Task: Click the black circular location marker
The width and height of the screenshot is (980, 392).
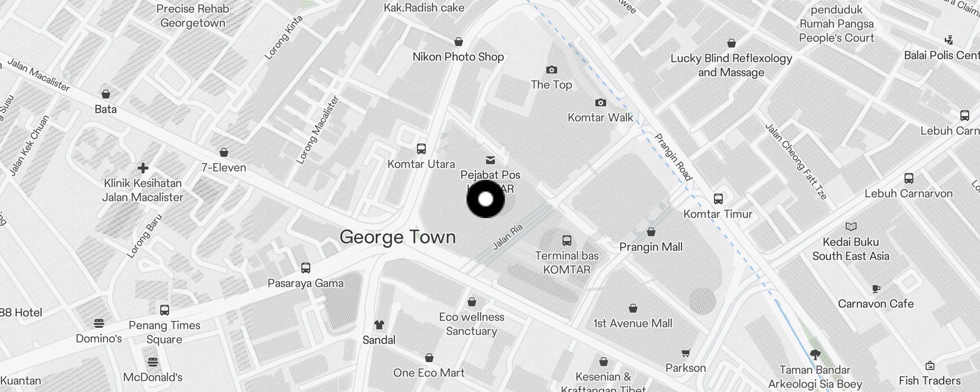Action: pyautogui.click(x=486, y=199)
